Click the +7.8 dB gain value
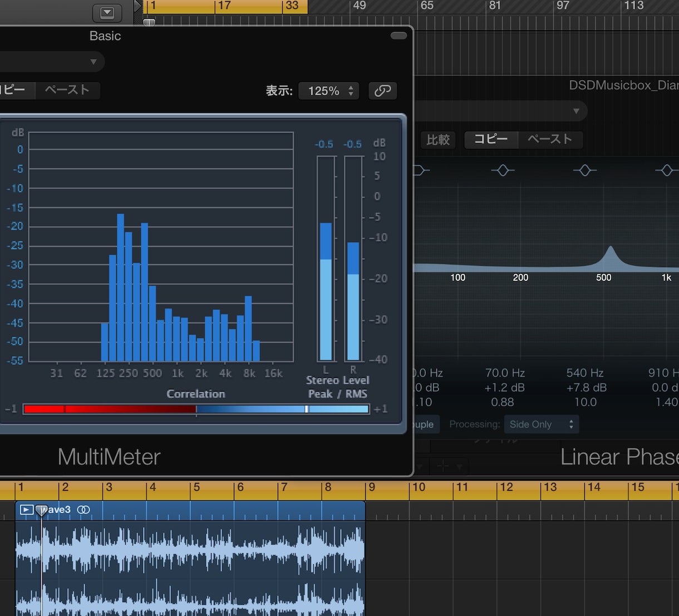This screenshot has width=679, height=616. click(x=587, y=387)
